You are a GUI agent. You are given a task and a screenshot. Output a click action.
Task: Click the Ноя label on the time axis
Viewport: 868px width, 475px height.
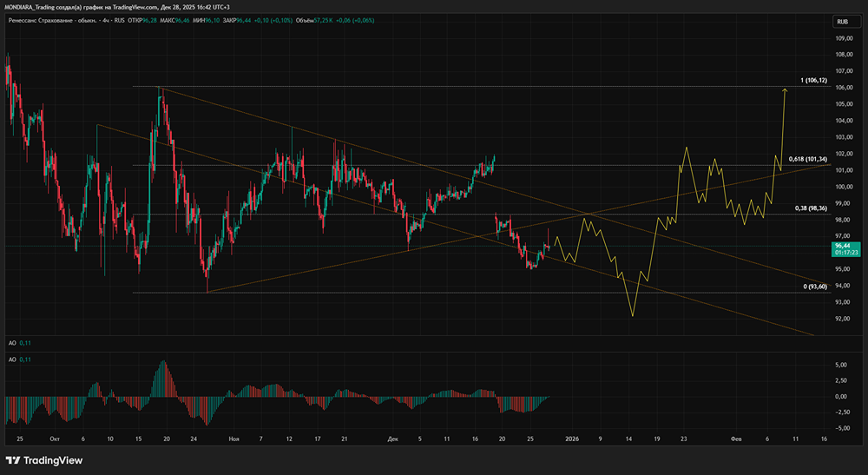pyautogui.click(x=233, y=439)
